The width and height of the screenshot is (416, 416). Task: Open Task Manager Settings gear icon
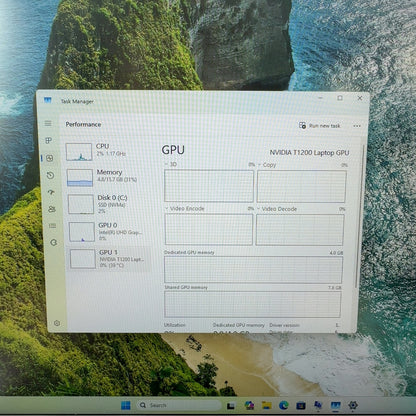click(57, 323)
